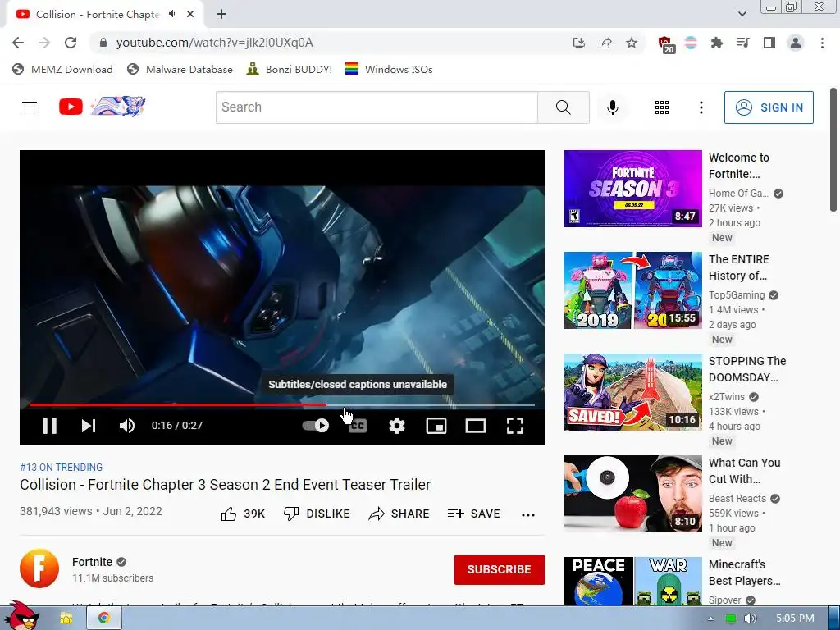Open the Chrome taskbar button
The image size is (840, 630).
click(x=104, y=619)
